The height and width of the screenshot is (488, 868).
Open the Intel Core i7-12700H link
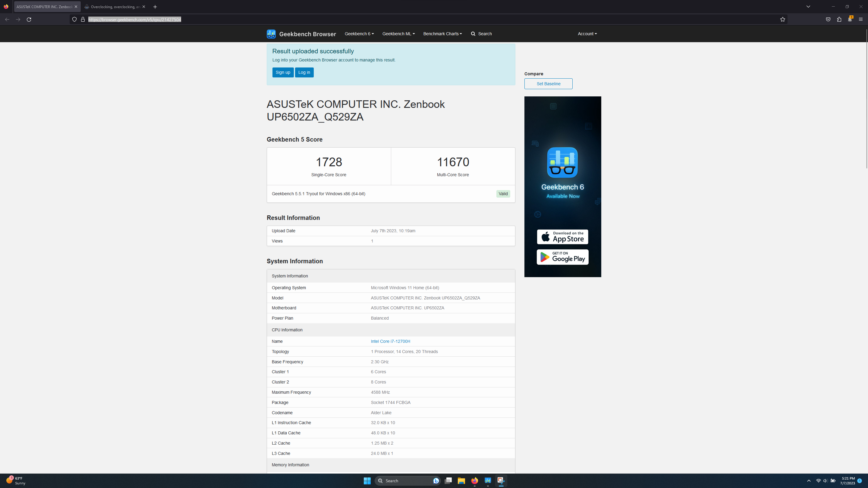[390, 342]
